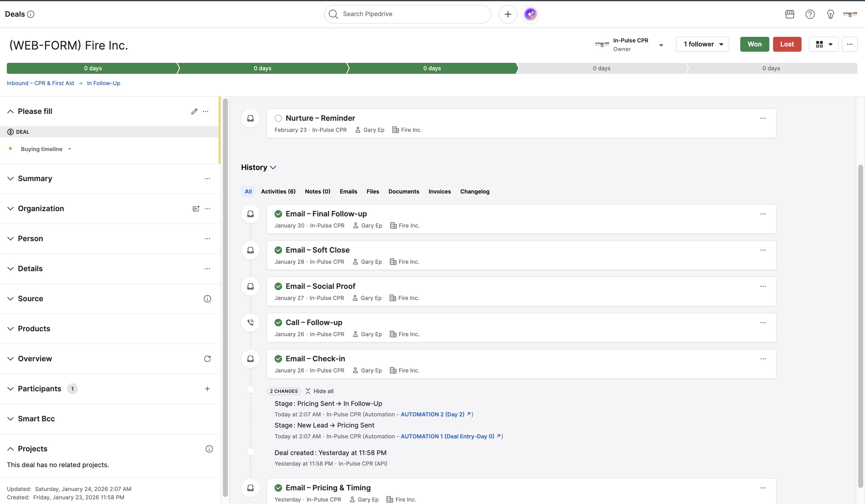Viewport: 865px width, 504px height.
Task: Click the Search Pipedrive field
Action: coord(407,14)
